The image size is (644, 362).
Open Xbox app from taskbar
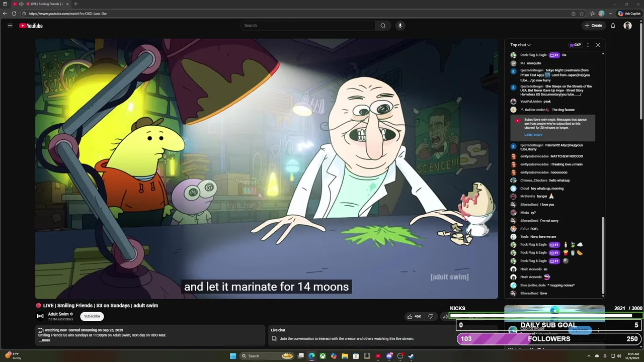[x=323, y=356]
